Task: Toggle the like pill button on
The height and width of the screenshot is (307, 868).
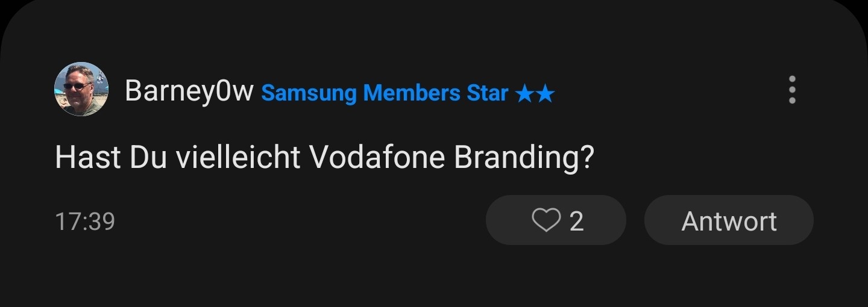Action: 556,220
